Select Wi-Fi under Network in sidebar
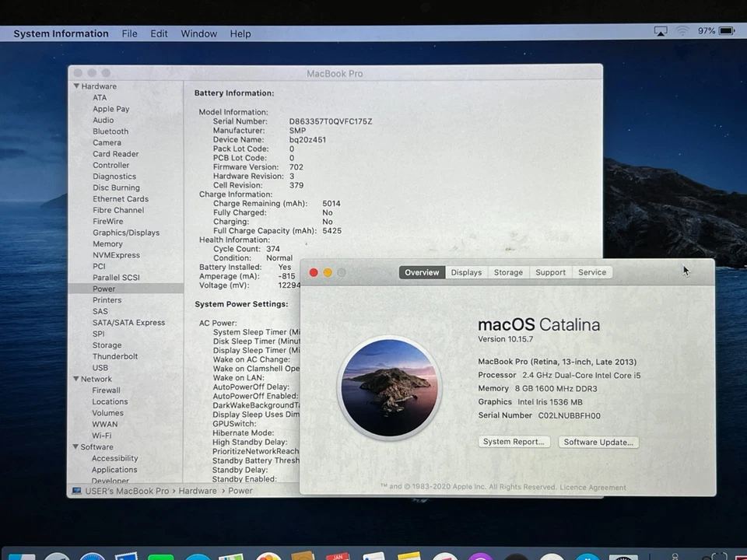 click(x=101, y=436)
